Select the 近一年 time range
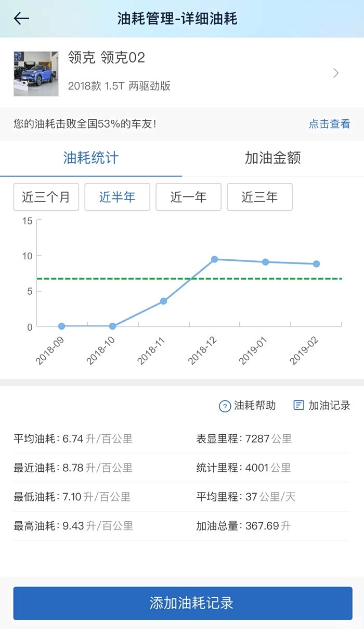This screenshot has height=629, width=364. (188, 197)
